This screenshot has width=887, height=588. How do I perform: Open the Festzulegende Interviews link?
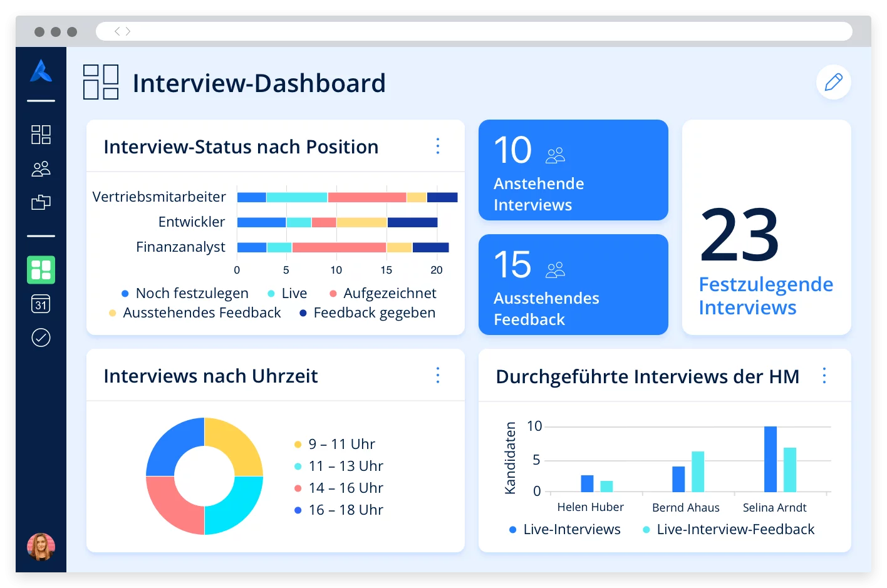pos(765,296)
